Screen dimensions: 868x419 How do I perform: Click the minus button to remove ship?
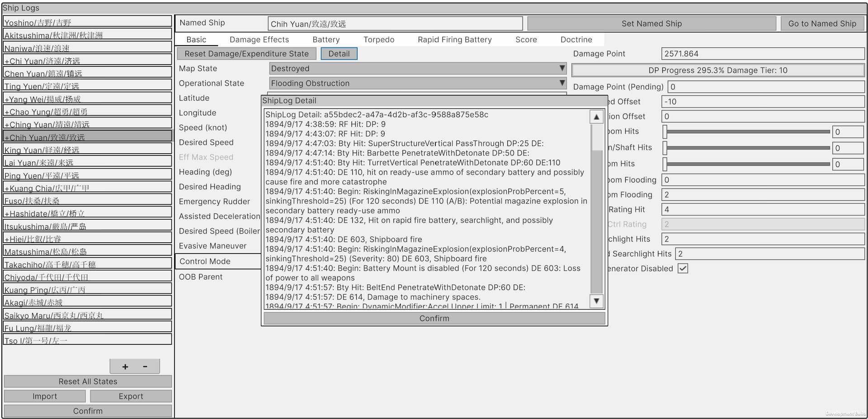[x=145, y=367]
